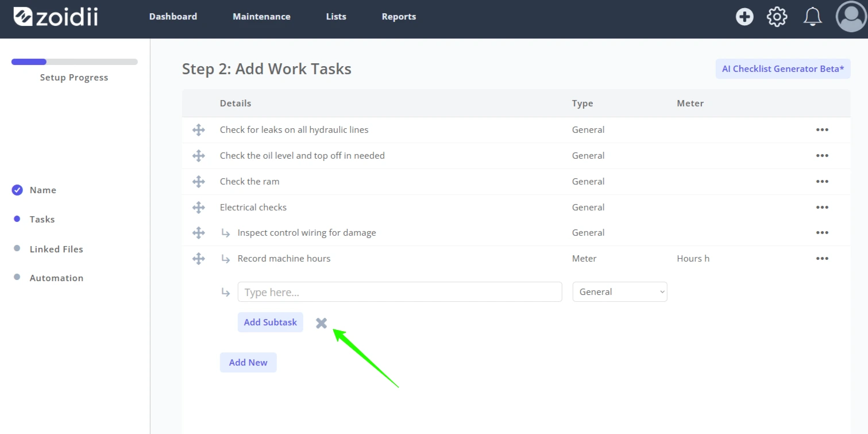Viewport: 868px width, 434px height.
Task: Open the Maintenance menu
Action: click(261, 17)
